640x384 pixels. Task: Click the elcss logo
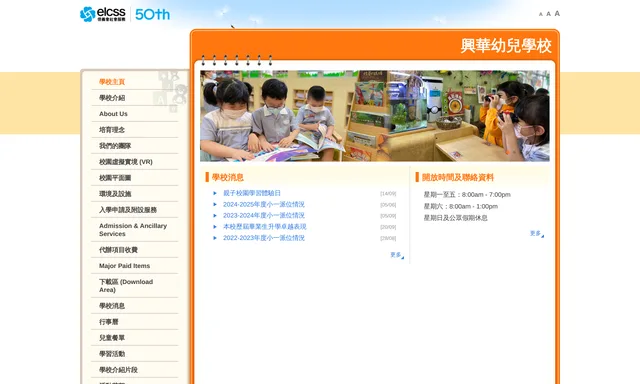(103, 14)
